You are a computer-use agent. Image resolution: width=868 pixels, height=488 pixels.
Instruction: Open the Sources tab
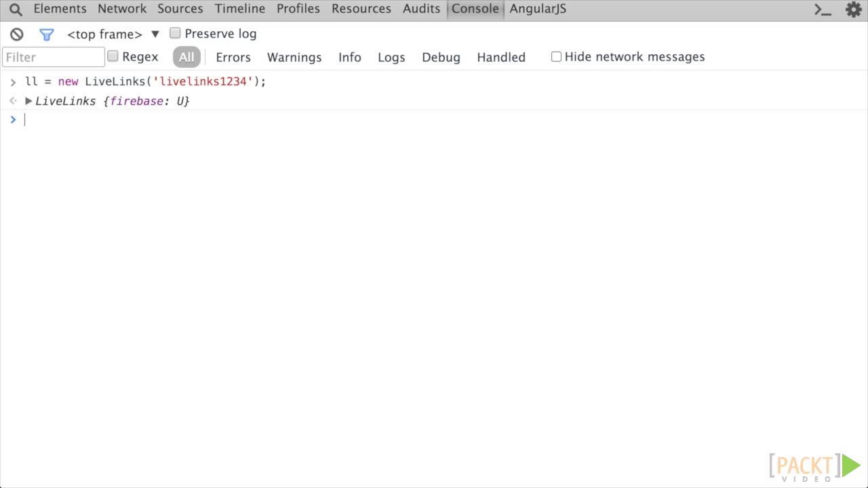tap(180, 9)
